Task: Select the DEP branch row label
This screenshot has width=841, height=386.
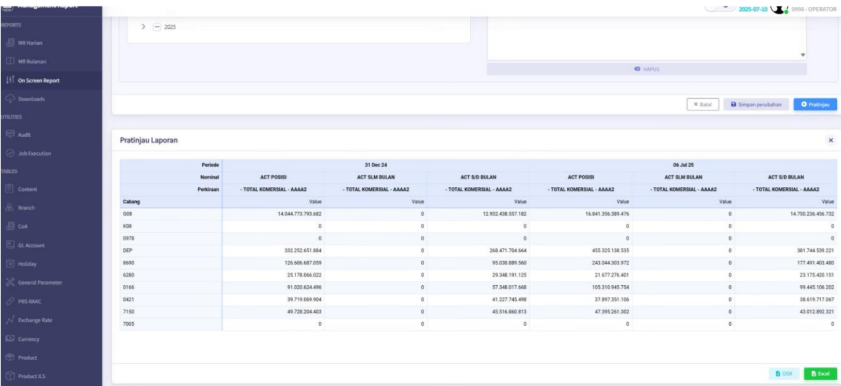Action: 127,251
